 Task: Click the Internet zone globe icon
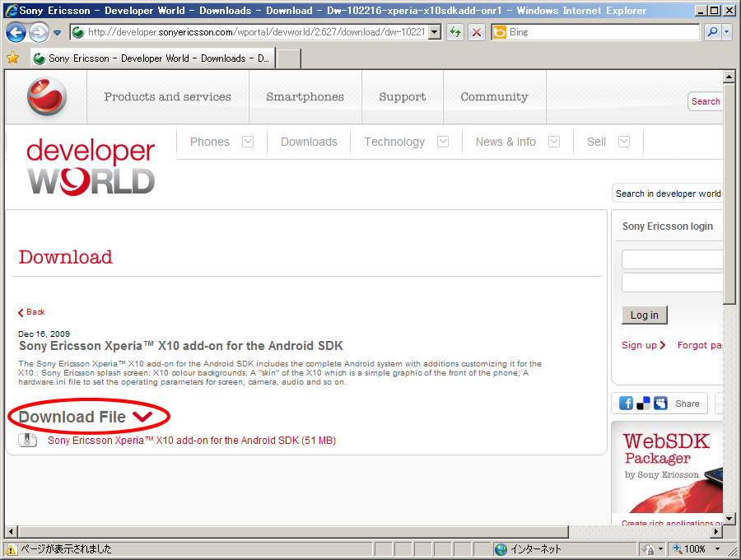(x=501, y=549)
